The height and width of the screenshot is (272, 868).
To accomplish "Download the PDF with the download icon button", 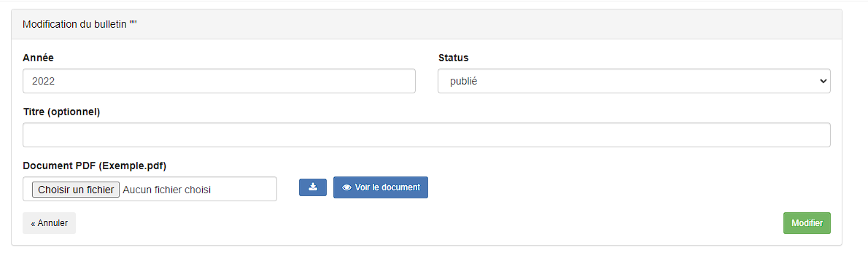I will tap(313, 187).
